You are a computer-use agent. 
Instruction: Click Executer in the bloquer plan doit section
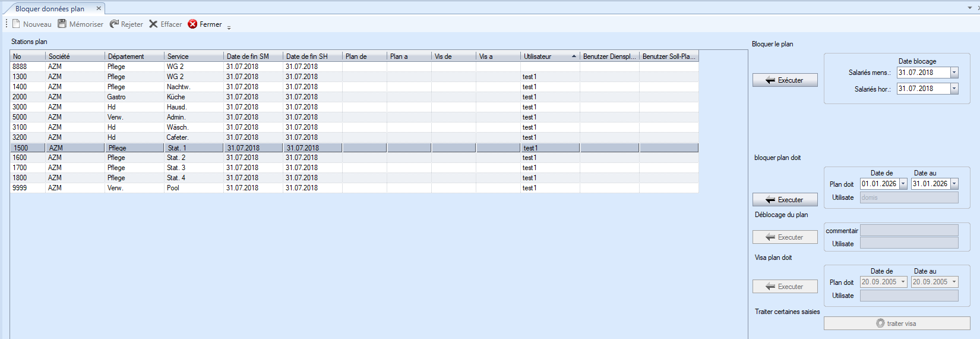[785, 200]
